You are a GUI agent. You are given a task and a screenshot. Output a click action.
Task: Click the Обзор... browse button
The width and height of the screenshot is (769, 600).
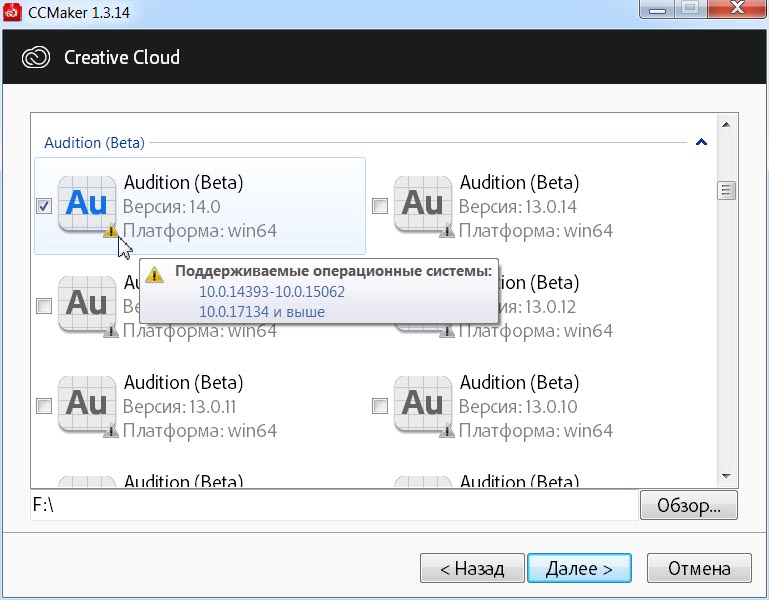pyautogui.click(x=689, y=505)
